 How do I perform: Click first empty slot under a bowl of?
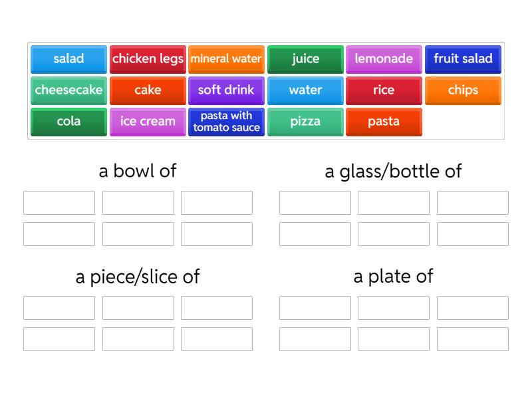click(x=59, y=203)
